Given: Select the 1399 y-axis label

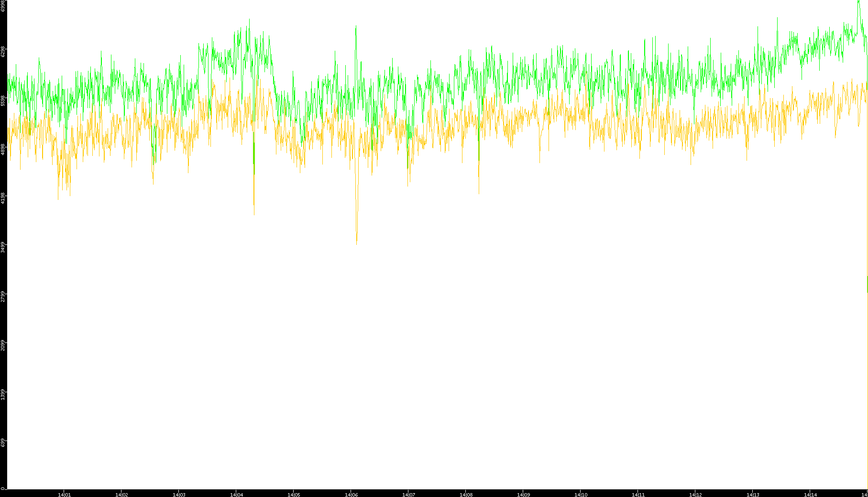Looking at the screenshot, I should point(3,394).
